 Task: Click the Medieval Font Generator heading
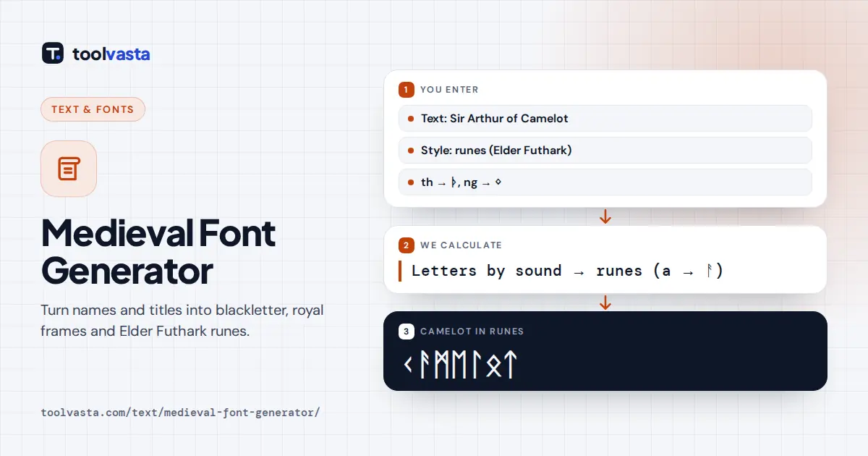click(x=158, y=253)
